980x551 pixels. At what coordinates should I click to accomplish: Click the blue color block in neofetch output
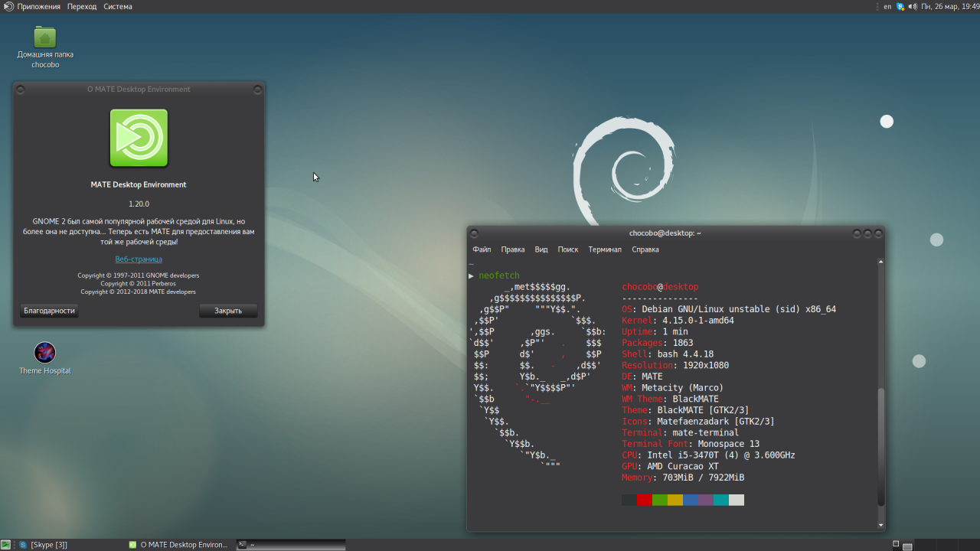[691, 500]
